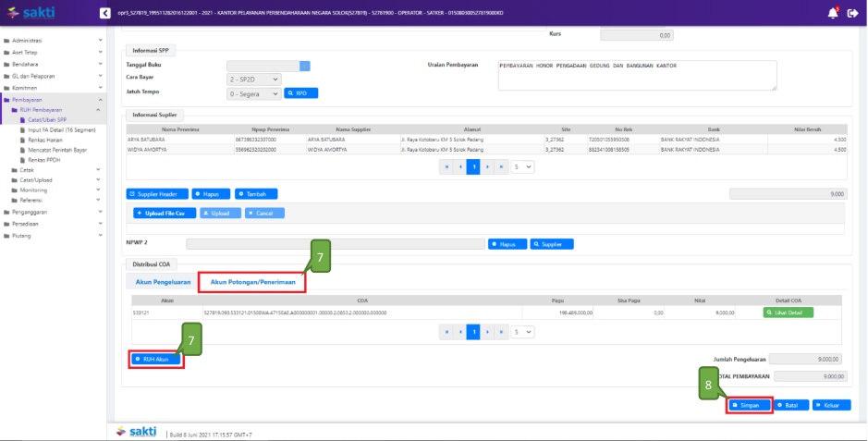The height and width of the screenshot is (441, 868).
Task: Go to next page in supplier table
Action: click(487, 167)
